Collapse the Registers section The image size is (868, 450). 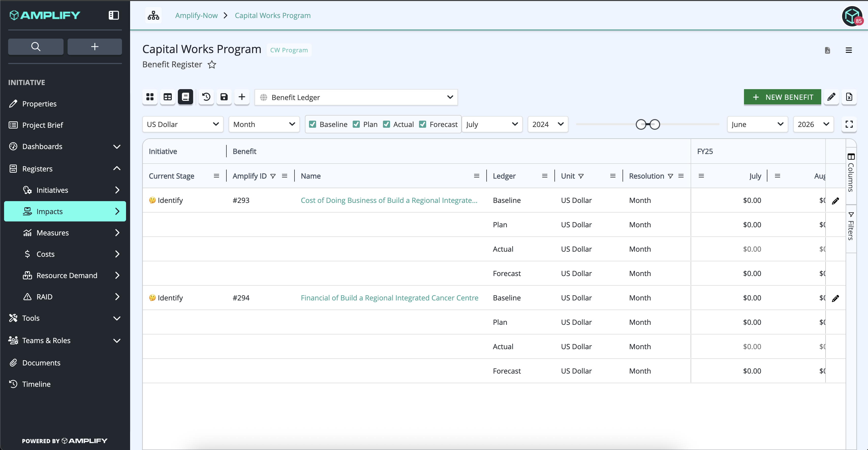click(65, 169)
